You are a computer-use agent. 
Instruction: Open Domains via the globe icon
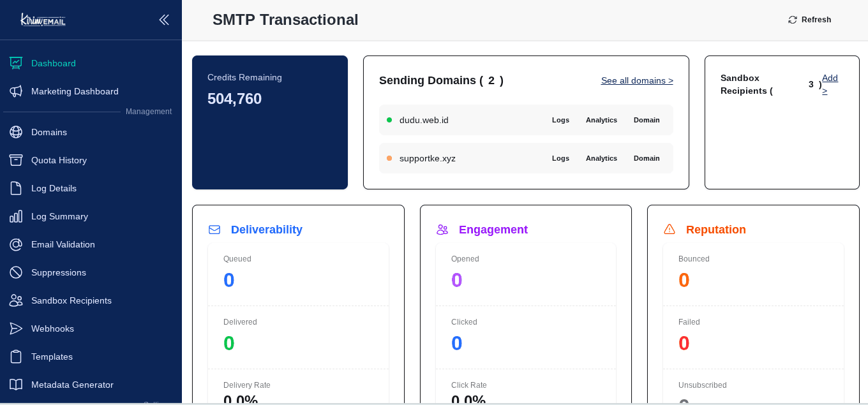(16, 132)
